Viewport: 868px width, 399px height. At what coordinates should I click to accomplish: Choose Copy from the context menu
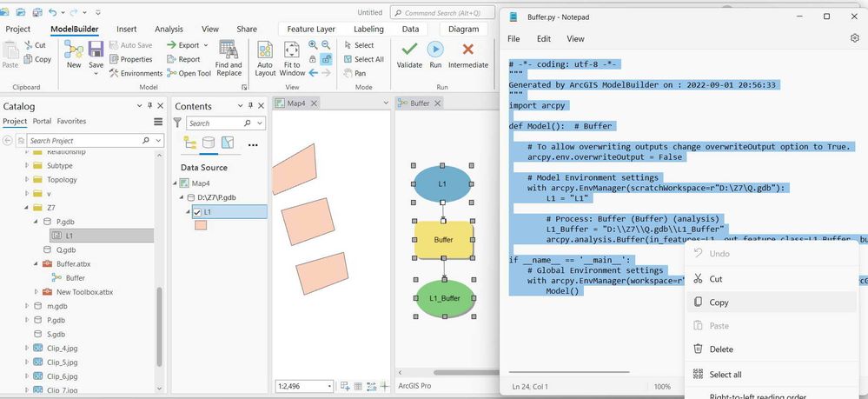click(772, 302)
